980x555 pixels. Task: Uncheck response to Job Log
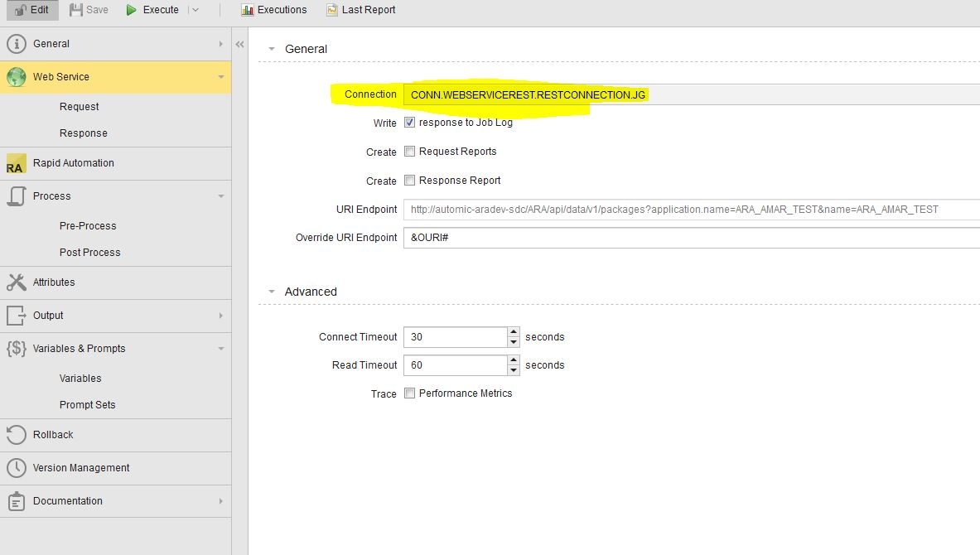(409, 122)
